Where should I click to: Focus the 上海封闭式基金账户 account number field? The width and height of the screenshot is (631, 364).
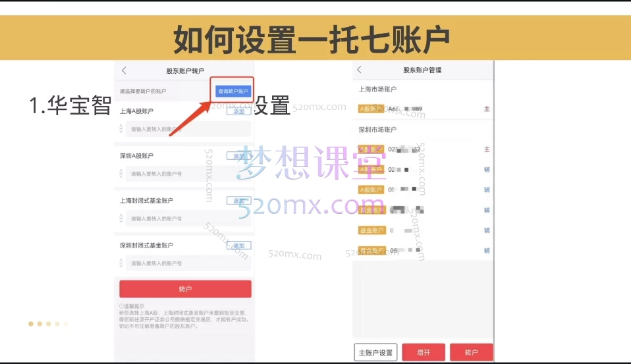188,219
